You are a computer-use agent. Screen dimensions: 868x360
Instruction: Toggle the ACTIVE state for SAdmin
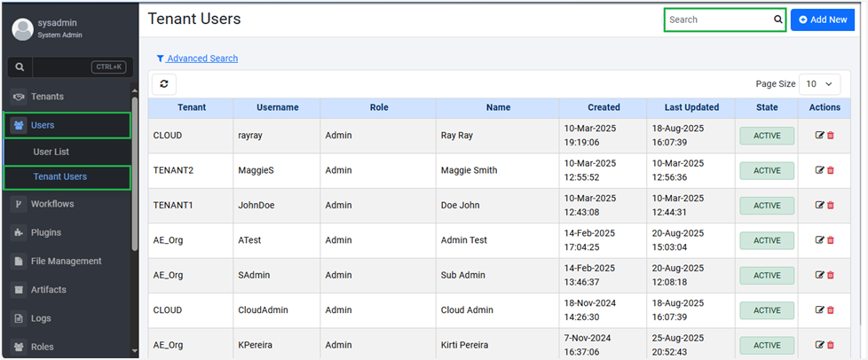pyautogui.click(x=766, y=276)
